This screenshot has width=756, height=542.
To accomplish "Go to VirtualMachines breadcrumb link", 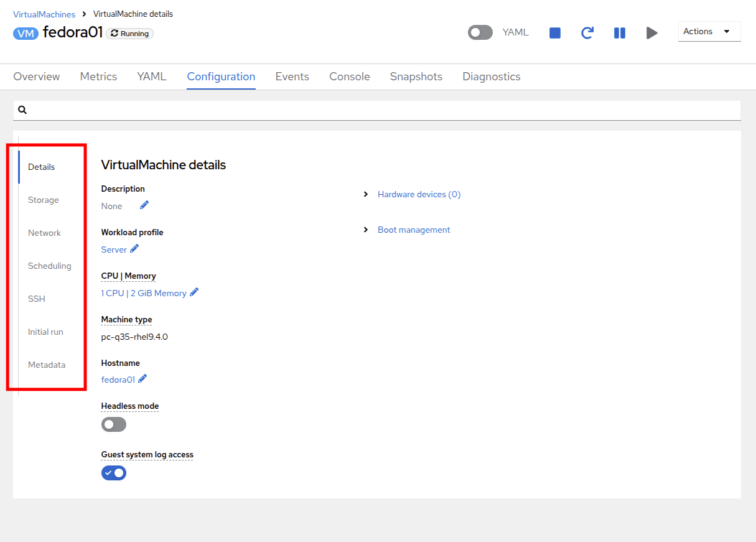I will (x=44, y=14).
